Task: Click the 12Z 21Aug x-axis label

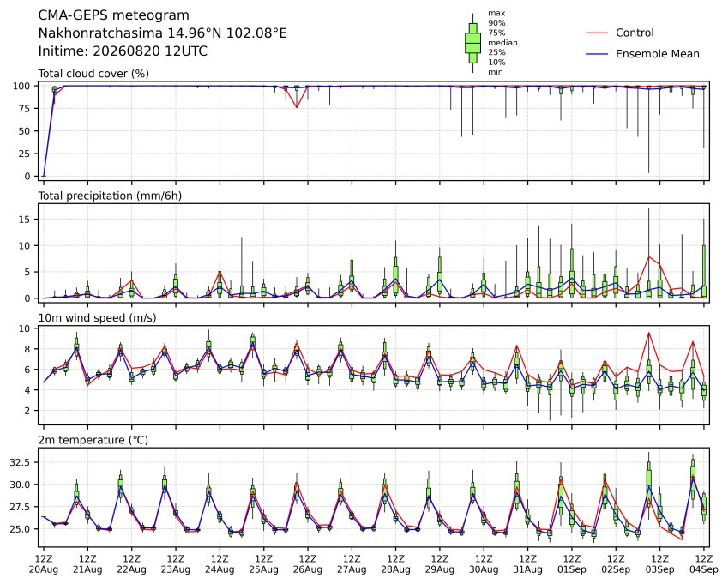Action: click(x=87, y=563)
